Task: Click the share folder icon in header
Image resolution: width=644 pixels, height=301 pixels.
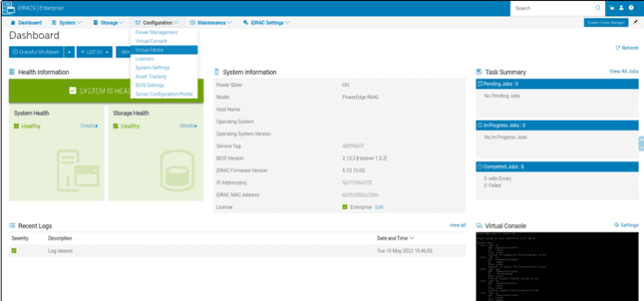Action: click(x=612, y=8)
